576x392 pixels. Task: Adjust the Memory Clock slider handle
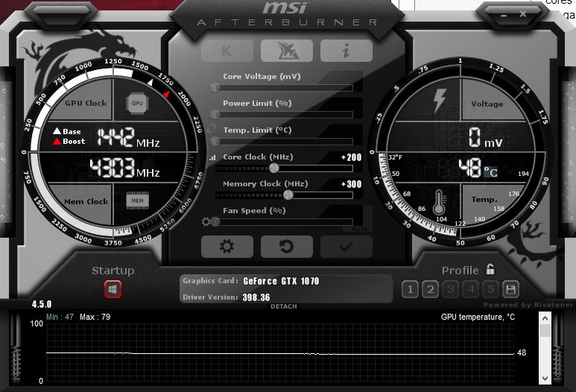click(x=288, y=195)
